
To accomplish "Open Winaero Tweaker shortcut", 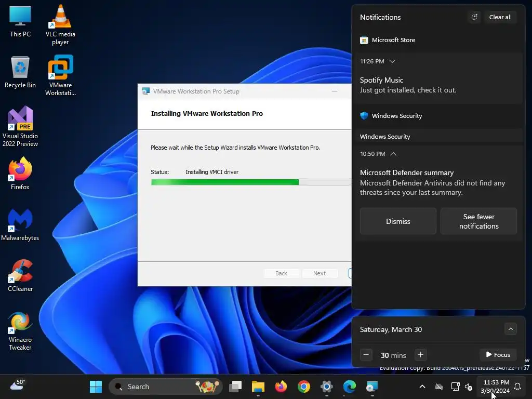I will pyautogui.click(x=20, y=331).
